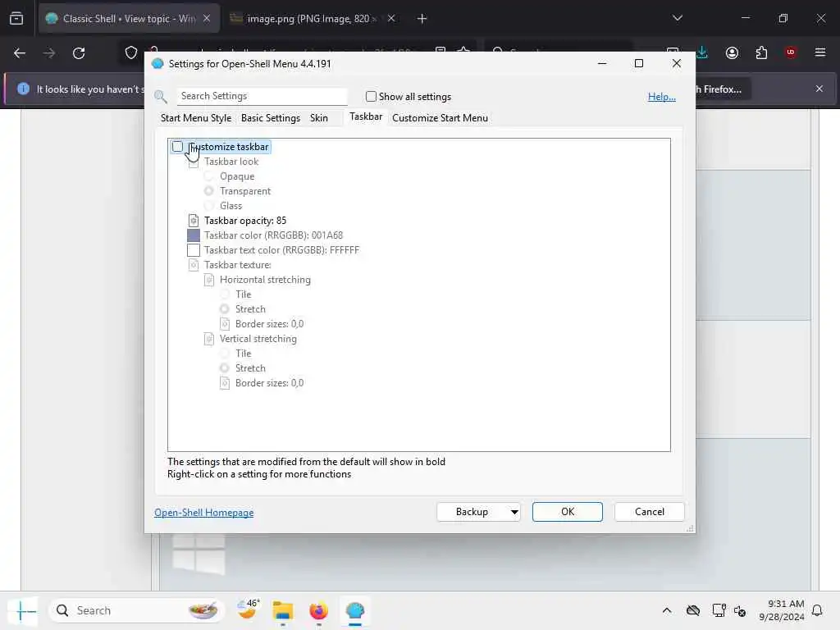840x630 pixels.
Task: Toggle Show all settings checkbox
Action: click(x=371, y=97)
